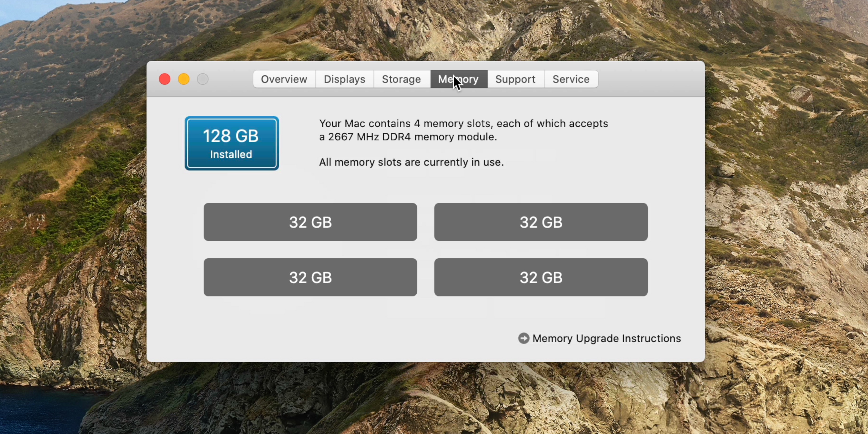Open the Displays tab
This screenshot has width=868, height=434.
pyautogui.click(x=344, y=79)
